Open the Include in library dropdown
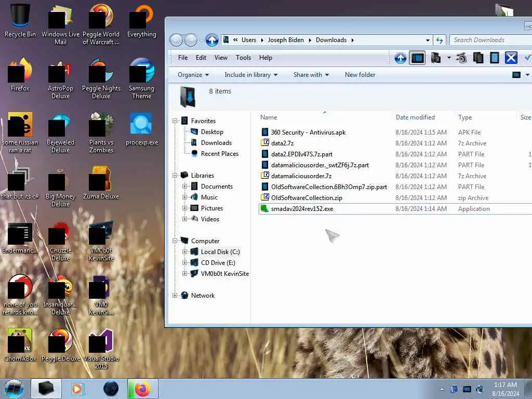The height and width of the screenshot is (399, 532). tap(251, 75)
